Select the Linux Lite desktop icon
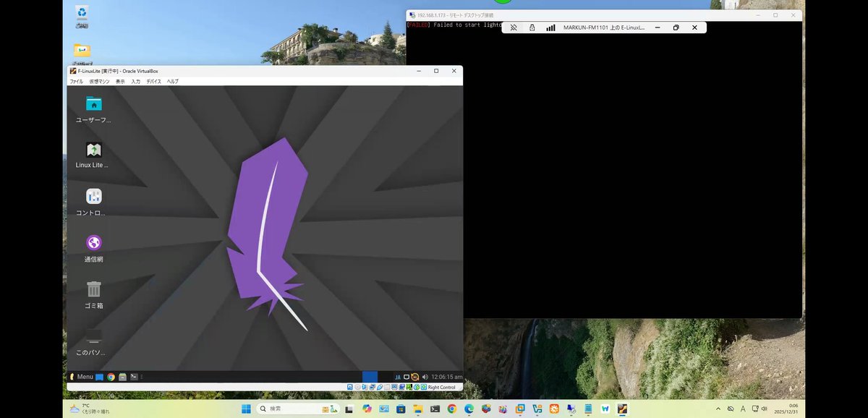This screenshot has width=868, height=418. (94, 155)
